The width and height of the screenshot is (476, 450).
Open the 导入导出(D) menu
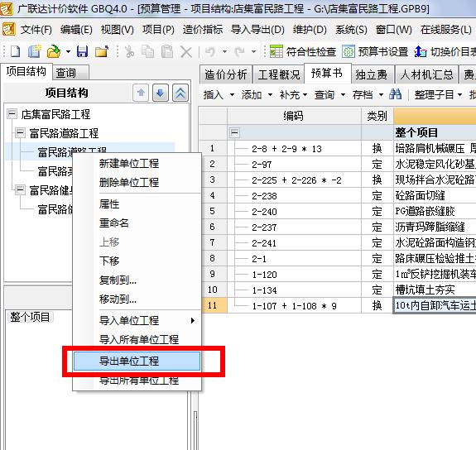pos(257,30)
